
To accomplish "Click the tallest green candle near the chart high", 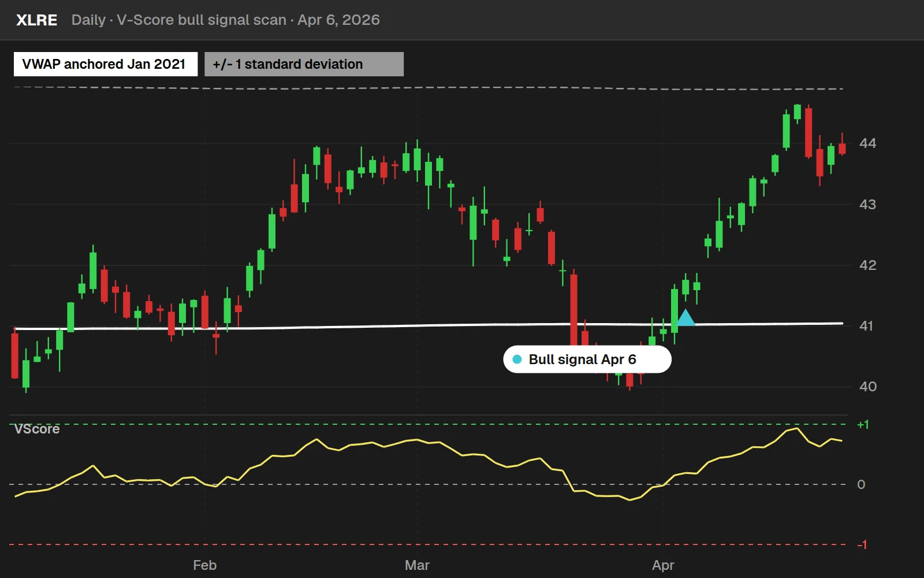I will tap(786, 131).
